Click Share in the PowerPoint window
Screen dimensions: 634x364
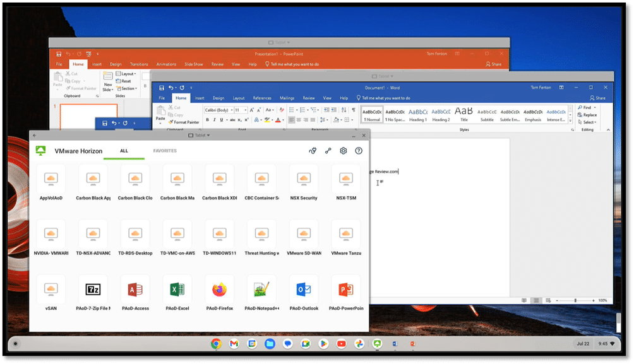tap(494, 64)
